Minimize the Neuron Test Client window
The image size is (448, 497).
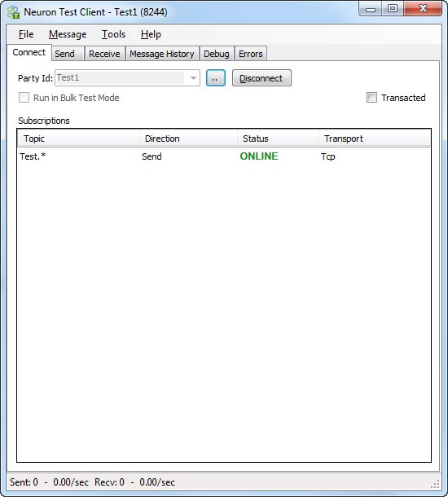(x=371, y=9)
